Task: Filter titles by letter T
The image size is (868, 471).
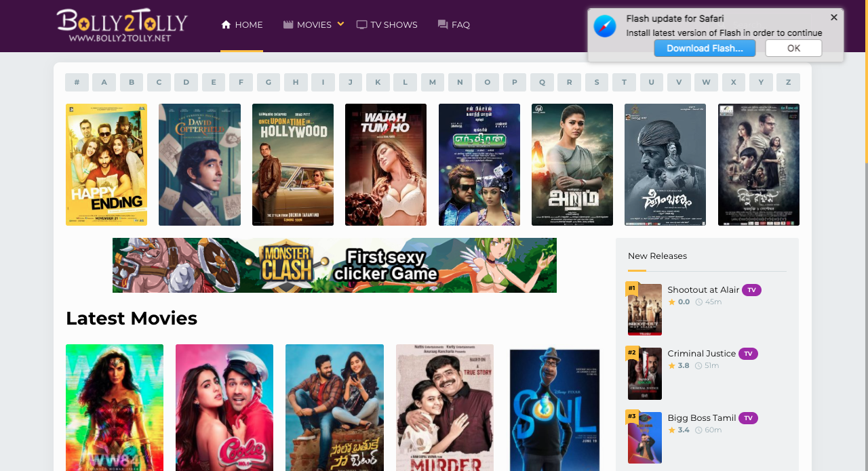Action: 624,82
